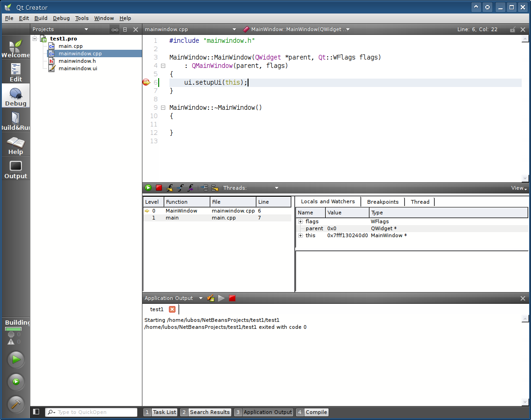Collapse test1.pro project tree node
Screen dimensions: 531x420
pos(34,39)
